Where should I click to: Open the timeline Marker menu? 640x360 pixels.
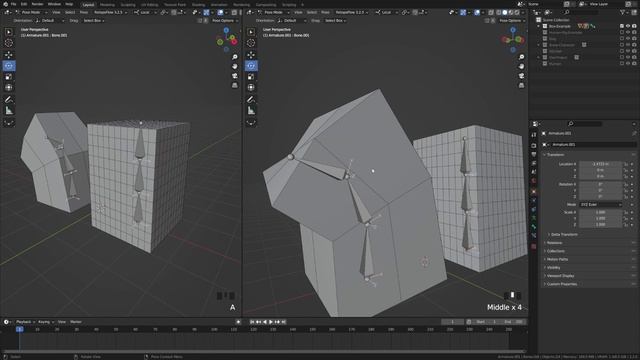pos(76,322)
